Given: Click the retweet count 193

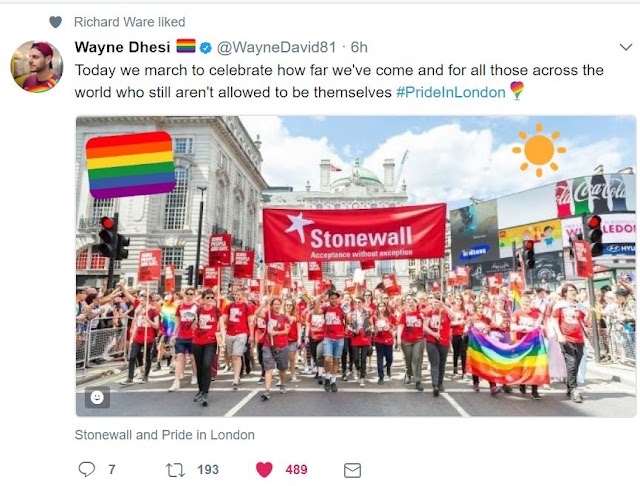Looking at the screenshot, I should 208,470.
